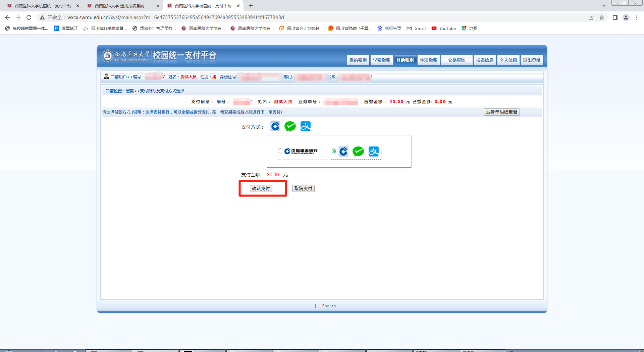Open the browser side panel icon
The height and width of the screenshot is (352, 644).
tap(615, 17)
